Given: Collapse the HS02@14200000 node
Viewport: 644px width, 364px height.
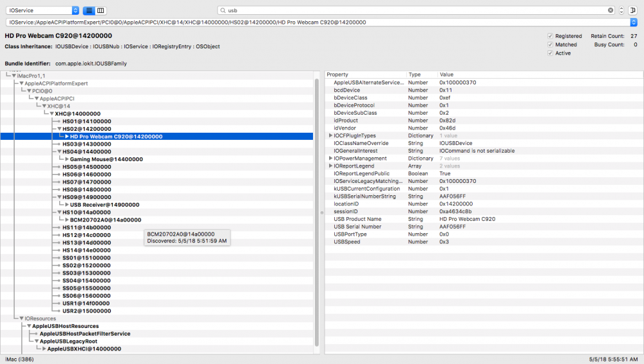Looking at the screenshot, I should 59,129.
